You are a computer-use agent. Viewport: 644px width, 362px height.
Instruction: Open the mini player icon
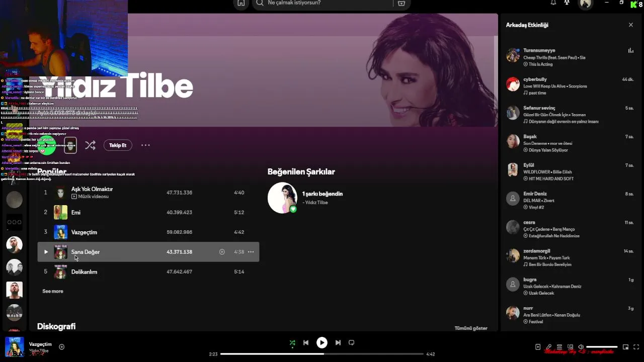626,347
